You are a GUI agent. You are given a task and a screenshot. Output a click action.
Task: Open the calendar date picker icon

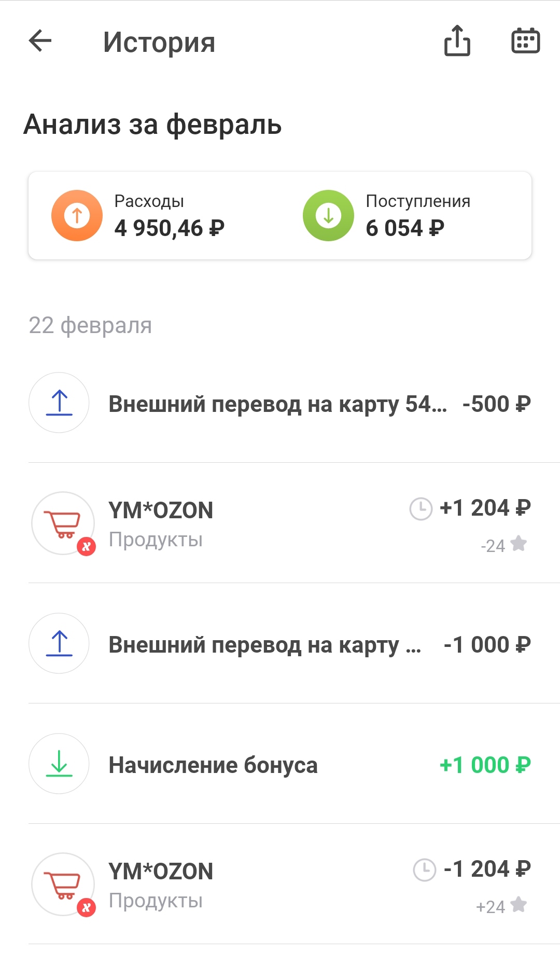pyautogui.click(x=525, y=41)
